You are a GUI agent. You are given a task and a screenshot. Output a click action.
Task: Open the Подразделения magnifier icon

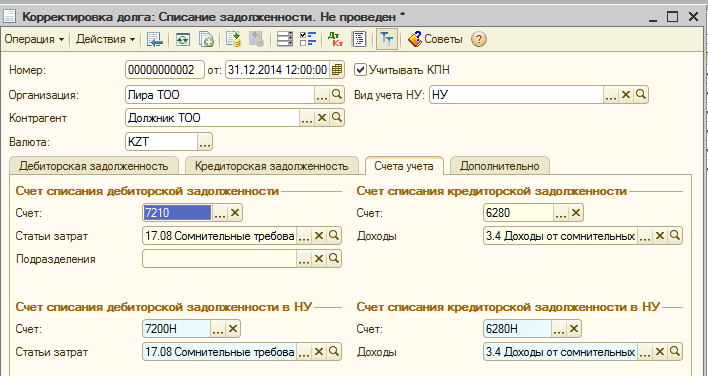click(x=334, y=259)
